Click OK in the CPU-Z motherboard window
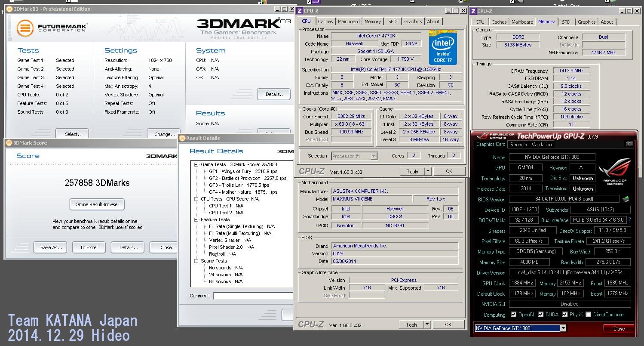This screenshot has width=644, height=346. [448, 324]
